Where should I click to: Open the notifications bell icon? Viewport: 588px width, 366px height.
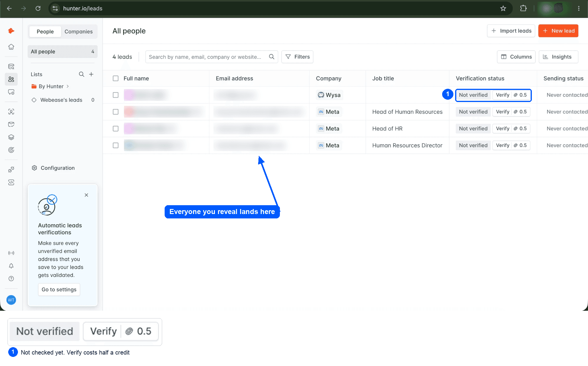11,266
